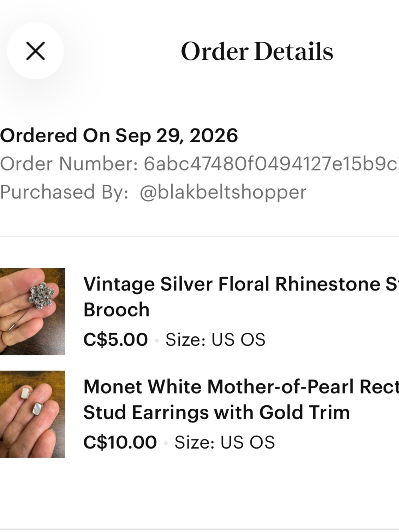The height and width of the screenshot is (532, 399).
Task: Select the Ordered On Sep 29, 2026 date
Action: pos(119,136)
